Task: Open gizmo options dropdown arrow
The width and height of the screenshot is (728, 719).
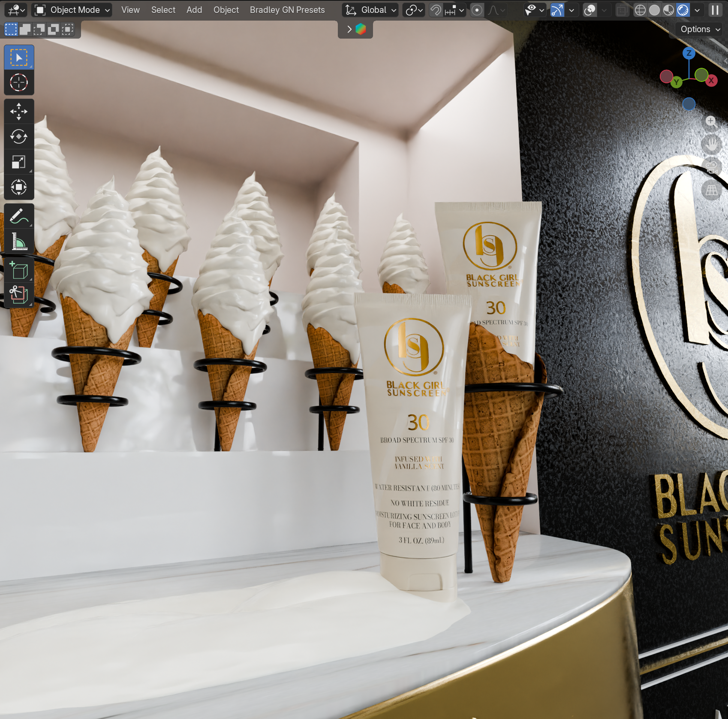Action: 572,10
